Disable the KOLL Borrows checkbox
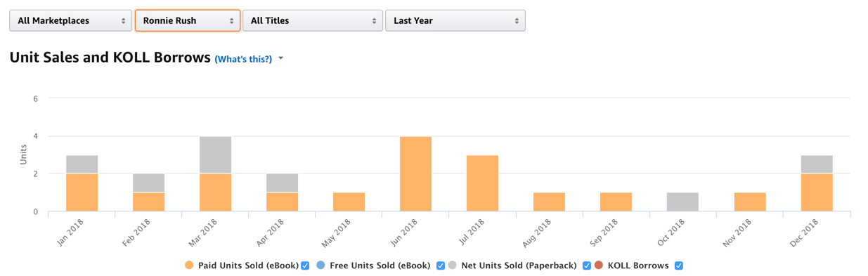Screen dimensions: 868x276 (x=679, y=265)
